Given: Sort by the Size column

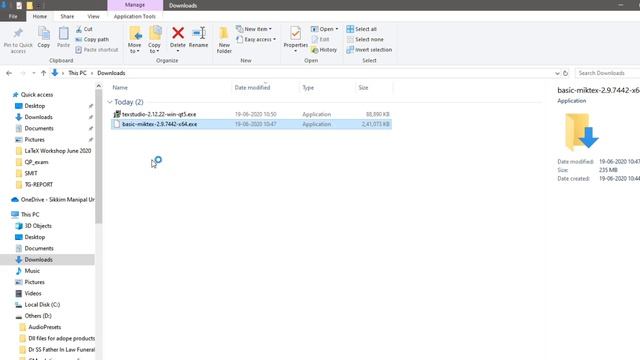Looking at the screenshot, I should 363,87.
